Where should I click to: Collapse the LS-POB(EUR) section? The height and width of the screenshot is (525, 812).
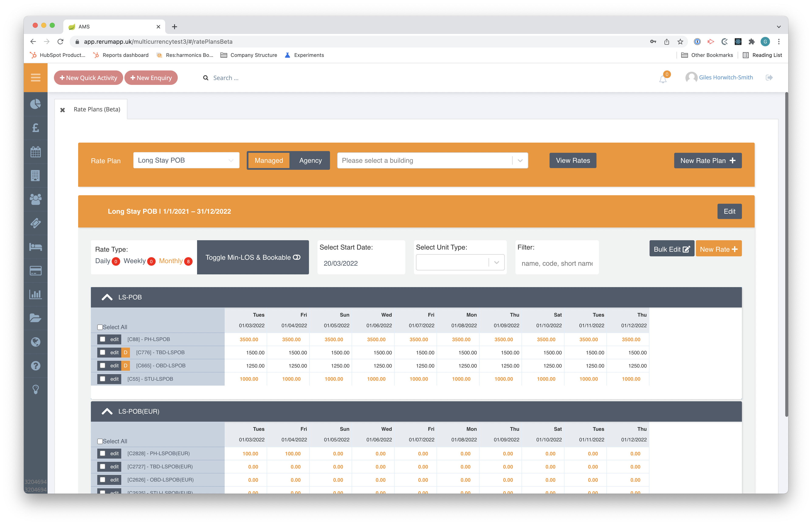107,411
